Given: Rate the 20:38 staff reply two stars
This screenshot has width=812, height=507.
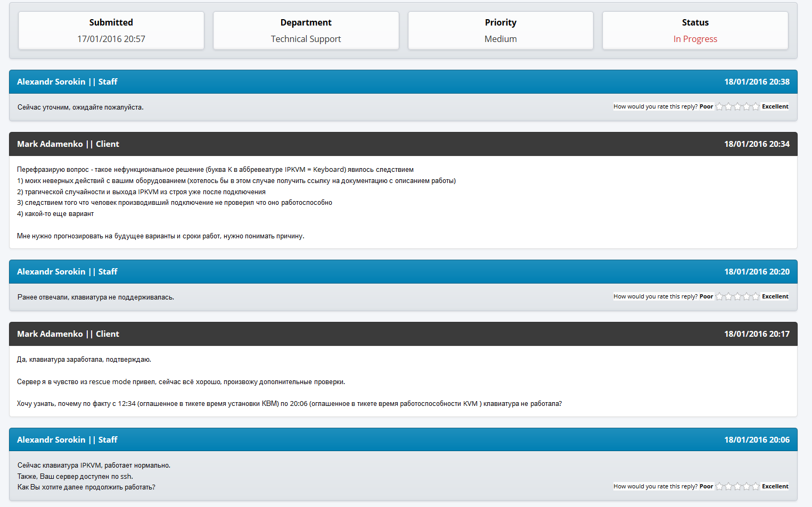Looking at the screenshot, I should (728, 106).
